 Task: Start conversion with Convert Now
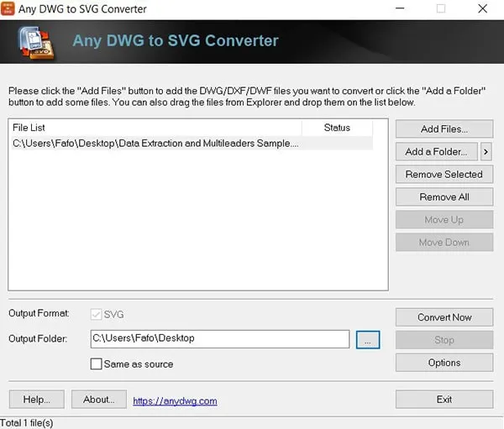(x=444, y=317)
